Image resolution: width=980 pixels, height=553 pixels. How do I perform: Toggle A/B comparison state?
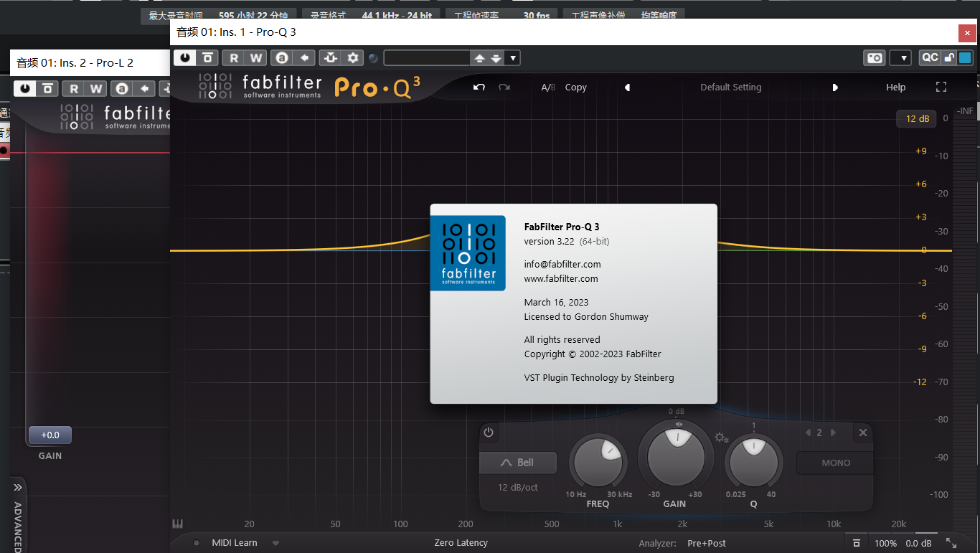[x=548, y=88]
